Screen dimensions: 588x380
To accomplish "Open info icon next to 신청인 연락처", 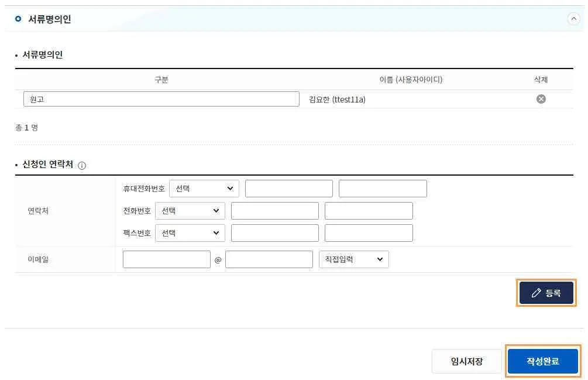I will (82, 166).
